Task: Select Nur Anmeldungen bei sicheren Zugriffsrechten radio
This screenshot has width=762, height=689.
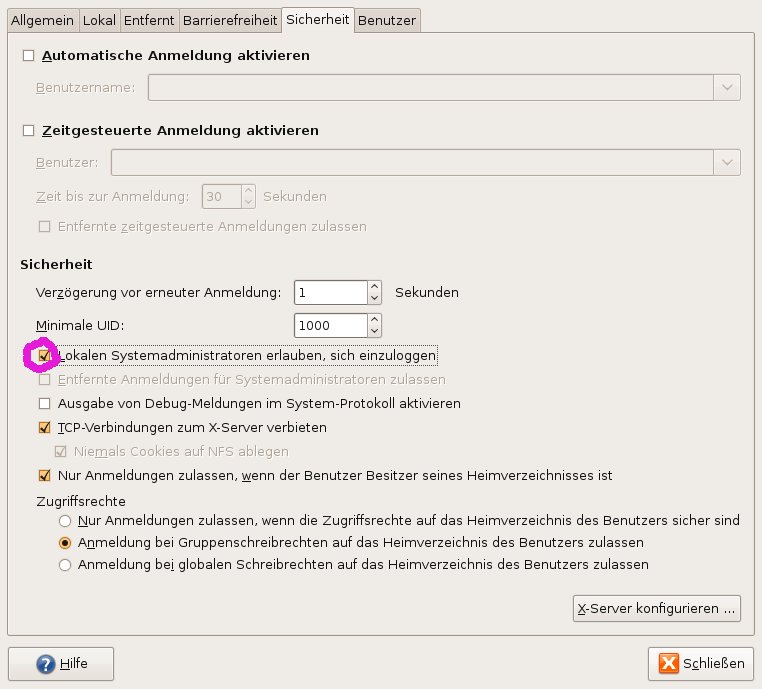Action: pos(66,521)
